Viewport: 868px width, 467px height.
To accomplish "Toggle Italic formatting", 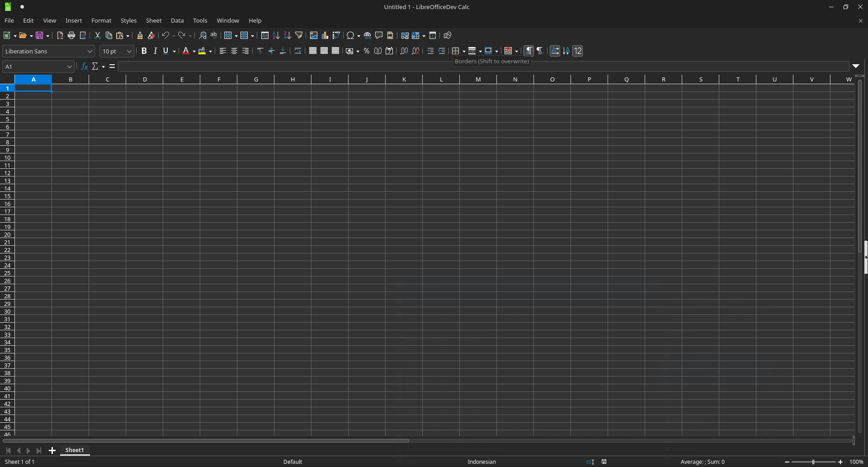I will click(155, 51).
